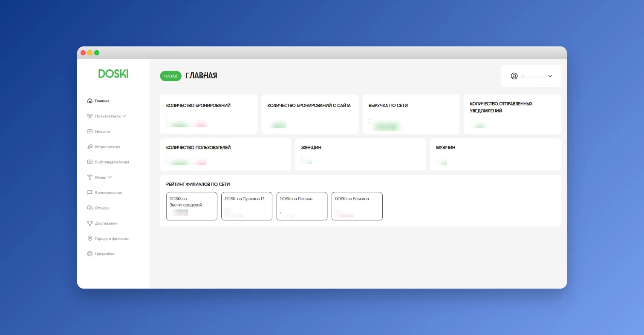Click the Push-уведомления message icon
644x335 pixels.
(90, 162)
